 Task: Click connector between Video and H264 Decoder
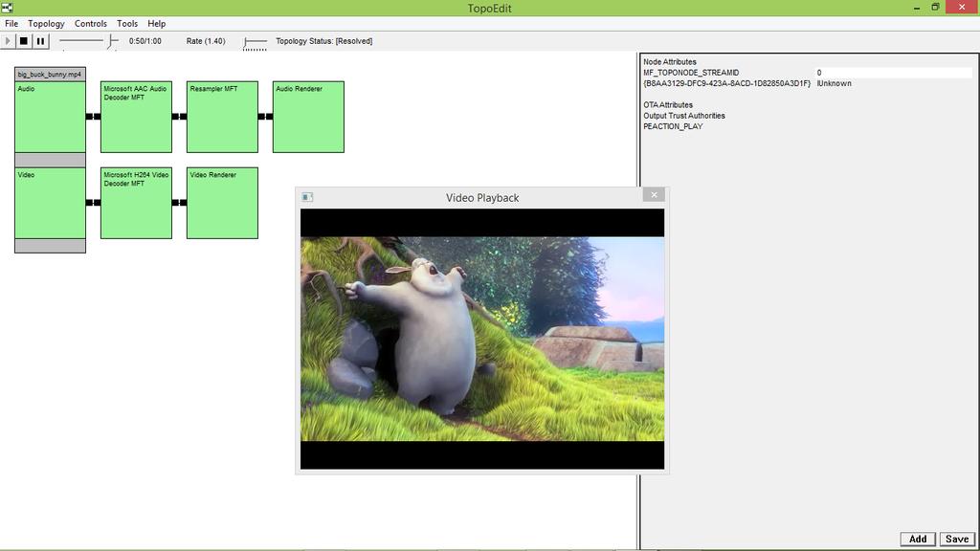(x=93, y=203)
